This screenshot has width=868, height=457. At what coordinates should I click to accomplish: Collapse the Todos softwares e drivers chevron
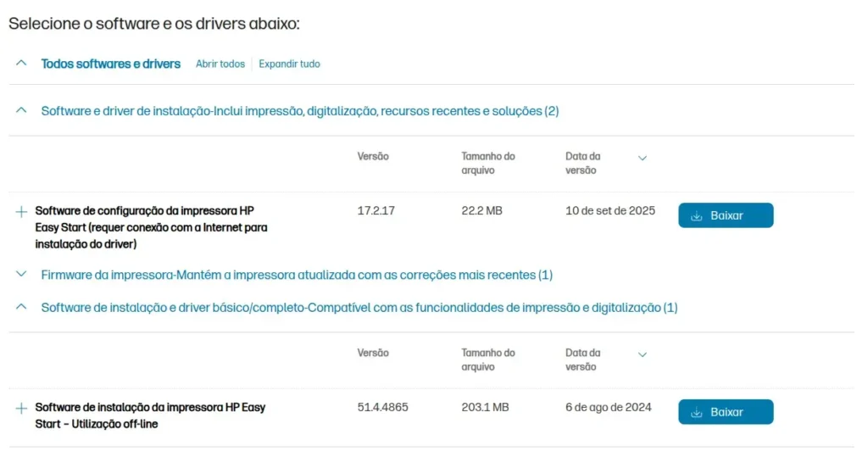tap(22, 64)
